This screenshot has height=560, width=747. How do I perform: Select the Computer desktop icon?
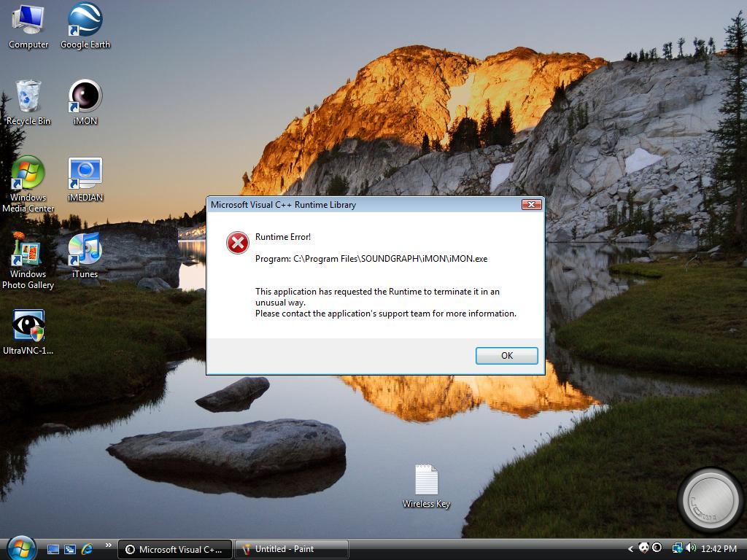click(28, 27)
